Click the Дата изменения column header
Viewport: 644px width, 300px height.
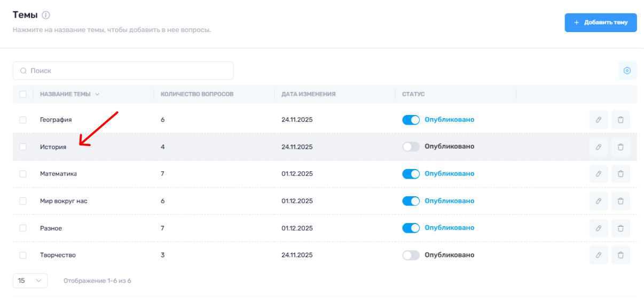(x=309, y=94)
